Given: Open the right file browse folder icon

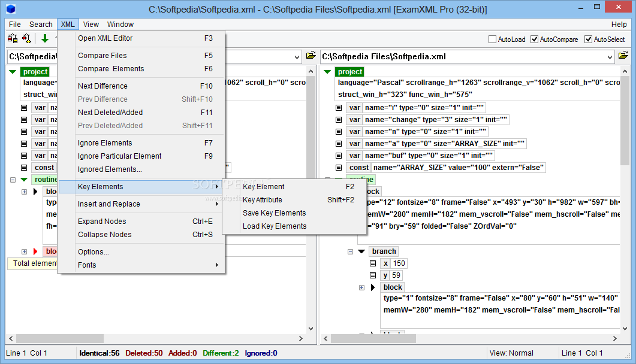Looking at the screenshot, I should (623, 56).
